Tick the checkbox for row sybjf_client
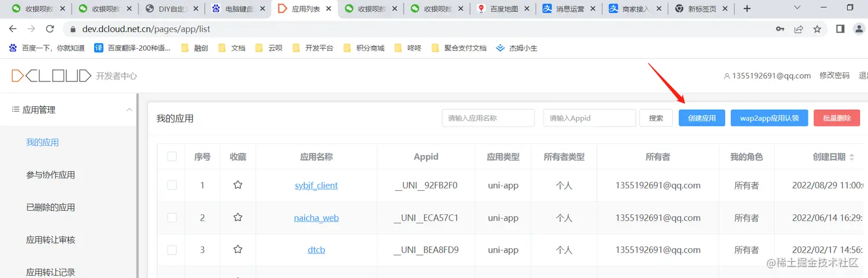Viewport: 868px width, 278px height. [x=172, y=185]
